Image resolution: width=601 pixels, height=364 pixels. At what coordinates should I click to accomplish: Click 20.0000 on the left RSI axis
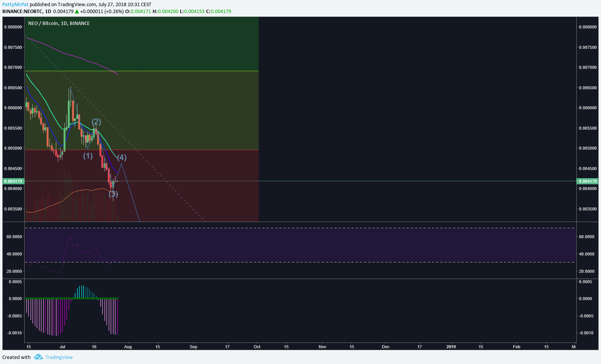point(14,271)
